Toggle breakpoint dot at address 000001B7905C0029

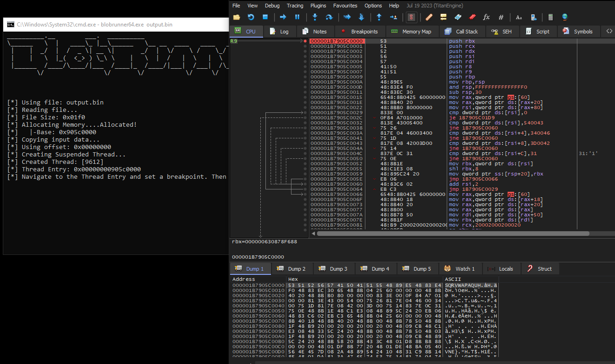point(305,113)
